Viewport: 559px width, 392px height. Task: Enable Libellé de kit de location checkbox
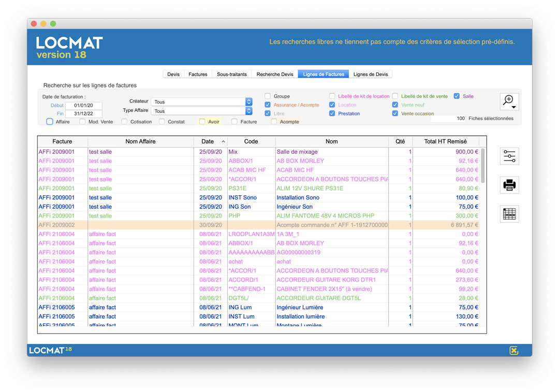click(x=332, y=96)
